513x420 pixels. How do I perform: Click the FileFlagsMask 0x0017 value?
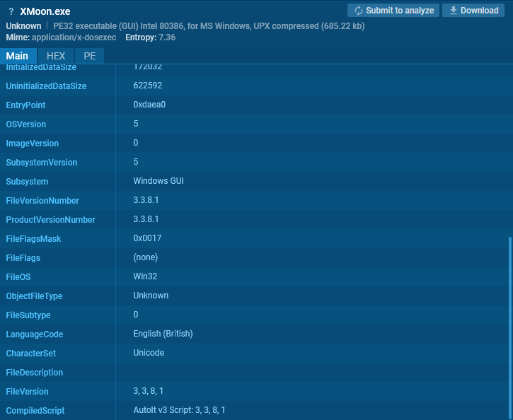147,239
